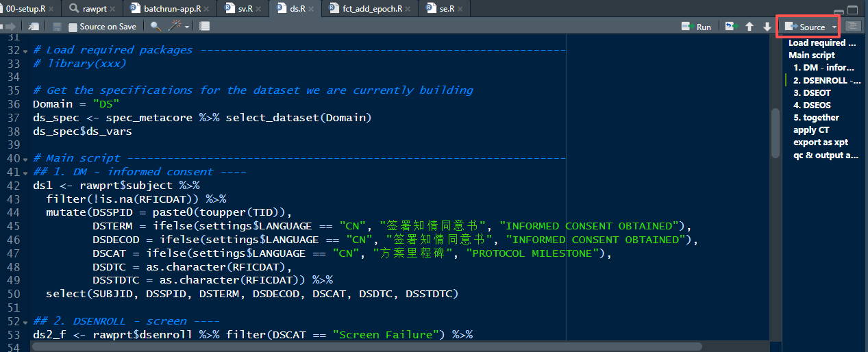Click the horizontal scrollbar under the editor

coord(343,346)
